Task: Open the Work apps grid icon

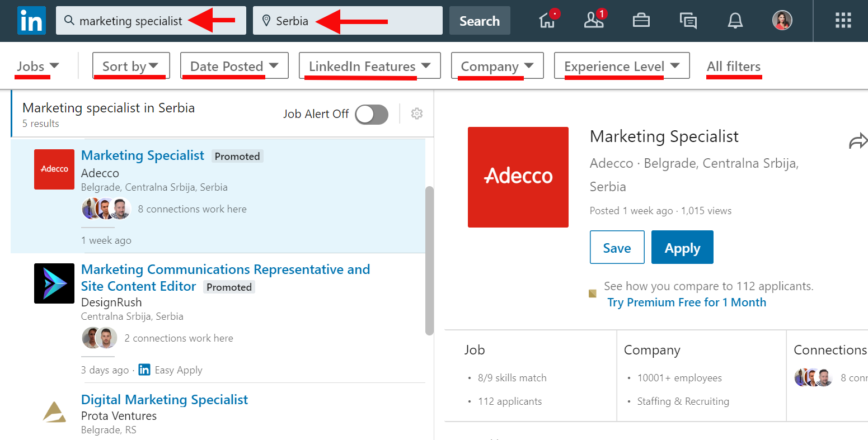Action: pyautogui.click(x=843, y=21)
